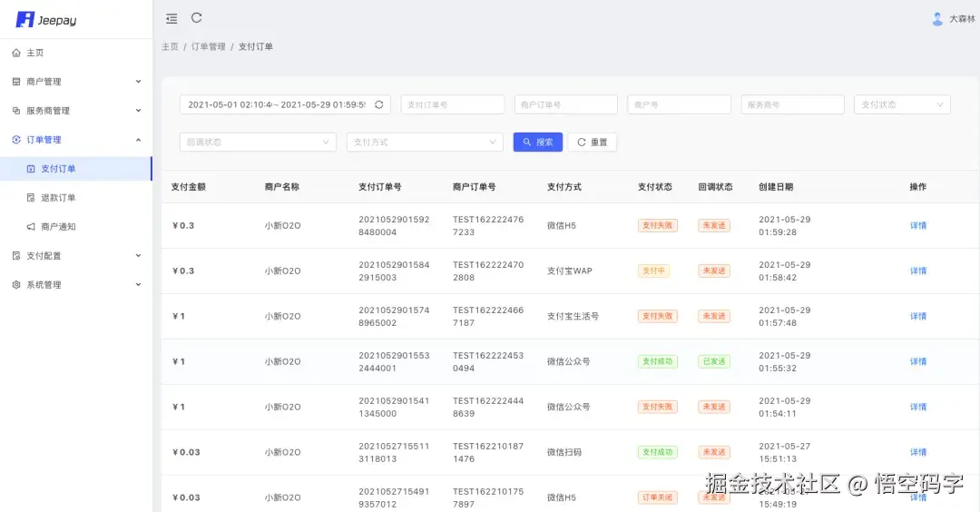Click the 支付中 status tag

(653, 271)
